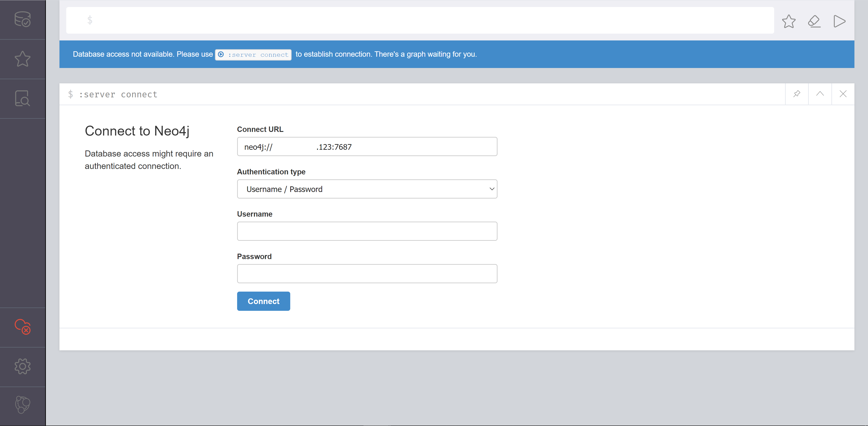Open the Browser Settings gear icon
This screenshot has width=868, height=426.
point(23,366)
